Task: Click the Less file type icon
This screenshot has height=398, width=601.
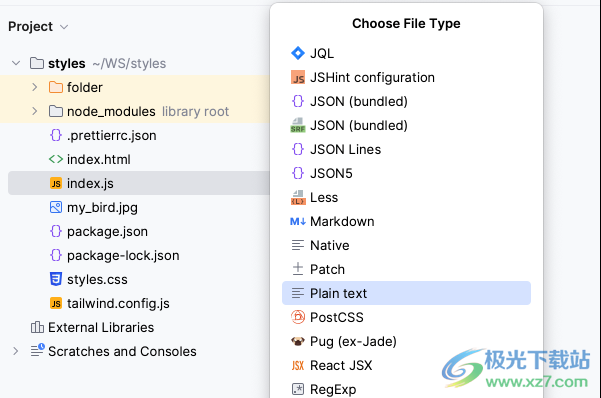Action: [298, 197]
